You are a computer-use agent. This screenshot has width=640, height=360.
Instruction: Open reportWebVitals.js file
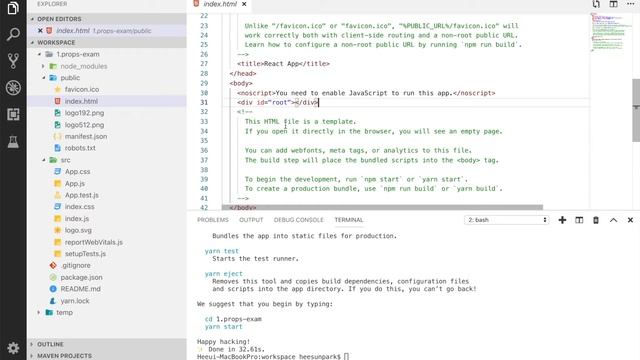(x=93, y=242)
